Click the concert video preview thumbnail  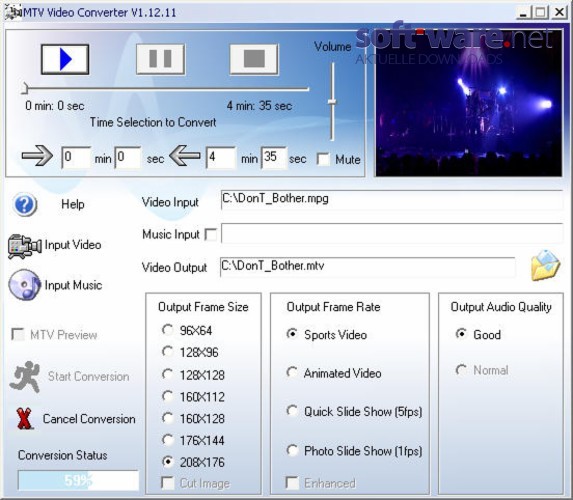tap(468, 103)
